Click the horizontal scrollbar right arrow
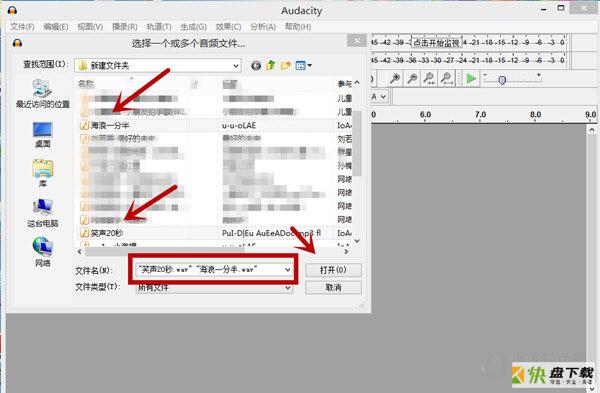The height and width of the screenshot is (393, 600). pyautogui.click(x=346, y=251)
